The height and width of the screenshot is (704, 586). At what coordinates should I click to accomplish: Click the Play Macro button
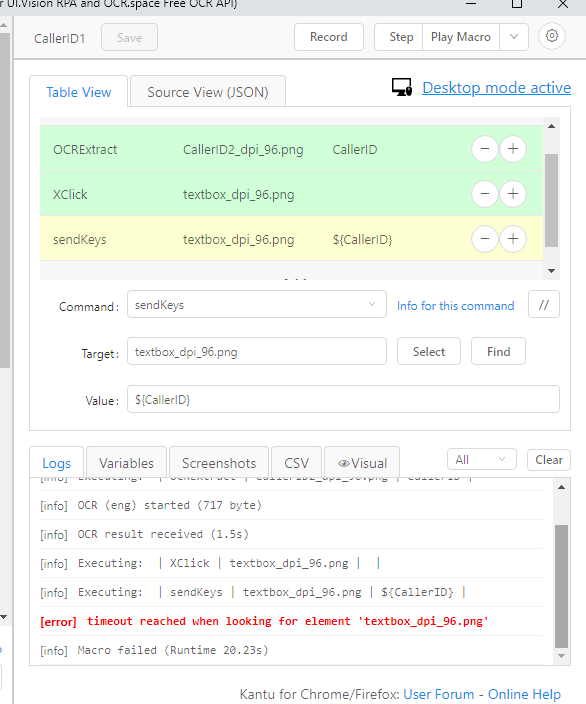tap(461, 37)
